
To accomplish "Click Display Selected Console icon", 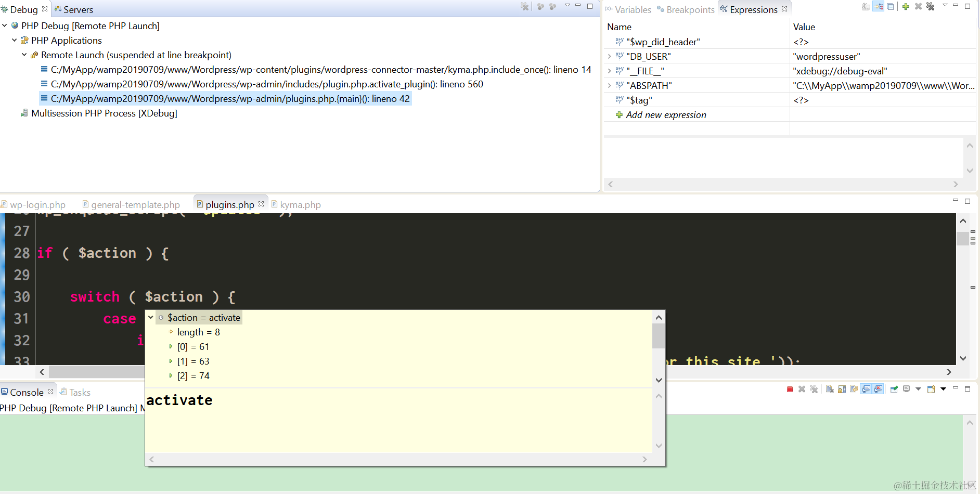I will (x=907, y=389).
